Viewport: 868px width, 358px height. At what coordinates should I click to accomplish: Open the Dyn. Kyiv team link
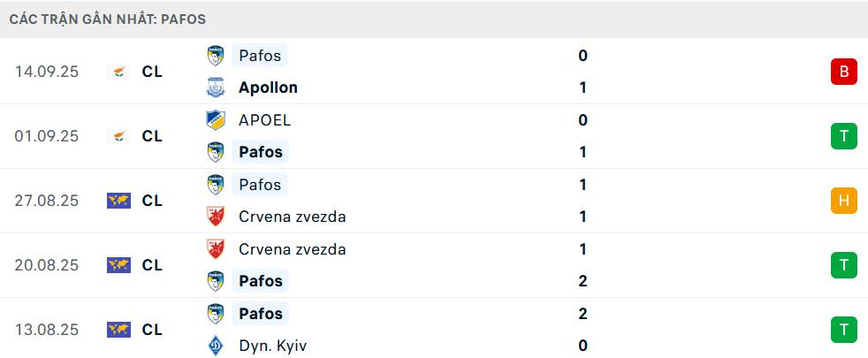(270, 346)
